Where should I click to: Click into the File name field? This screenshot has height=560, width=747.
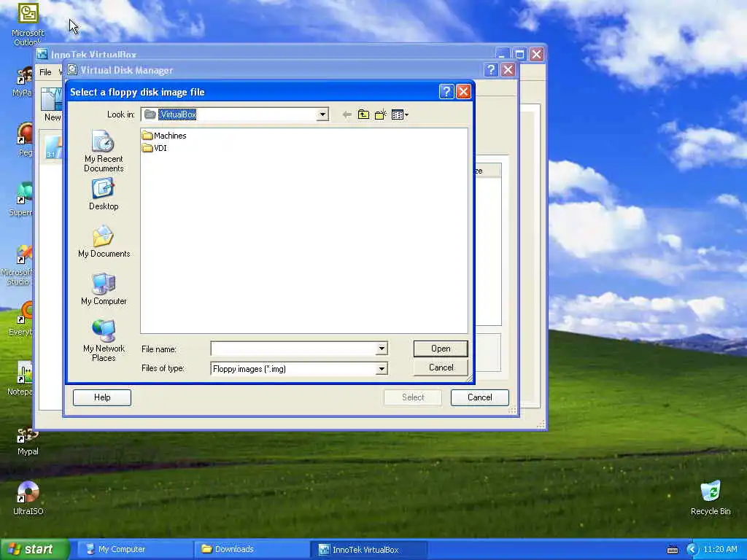[293, 349]
